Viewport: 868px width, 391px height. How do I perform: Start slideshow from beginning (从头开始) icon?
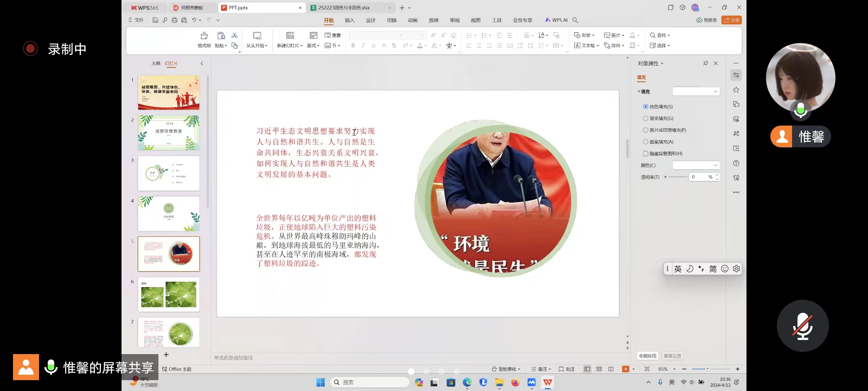click(x=257, y=36)
